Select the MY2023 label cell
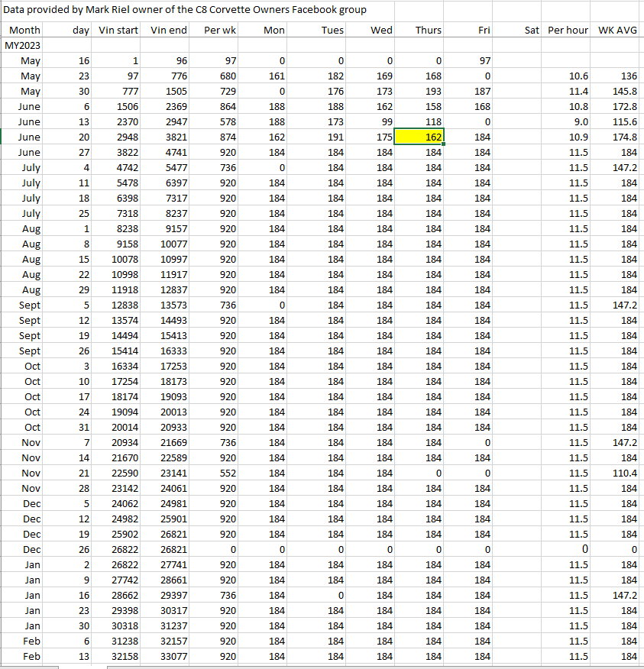This screenshot has height=669, width=644. pyautogui.click(x=23, y=46)
